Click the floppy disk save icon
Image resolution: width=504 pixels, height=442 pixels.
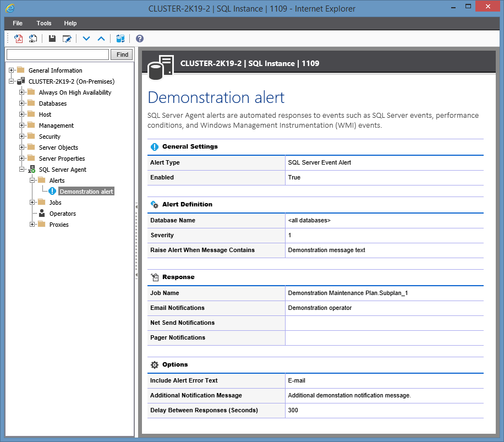coord(52,39)
